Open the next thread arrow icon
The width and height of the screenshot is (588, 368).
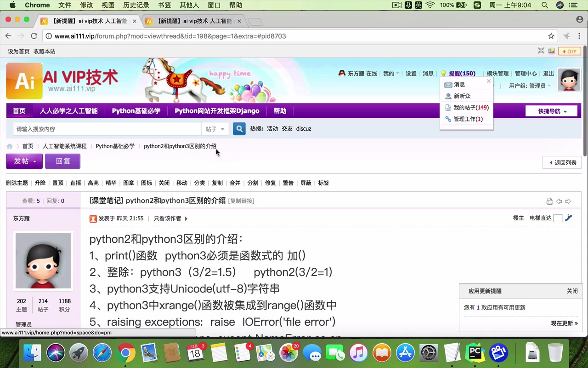coord(568,201)
